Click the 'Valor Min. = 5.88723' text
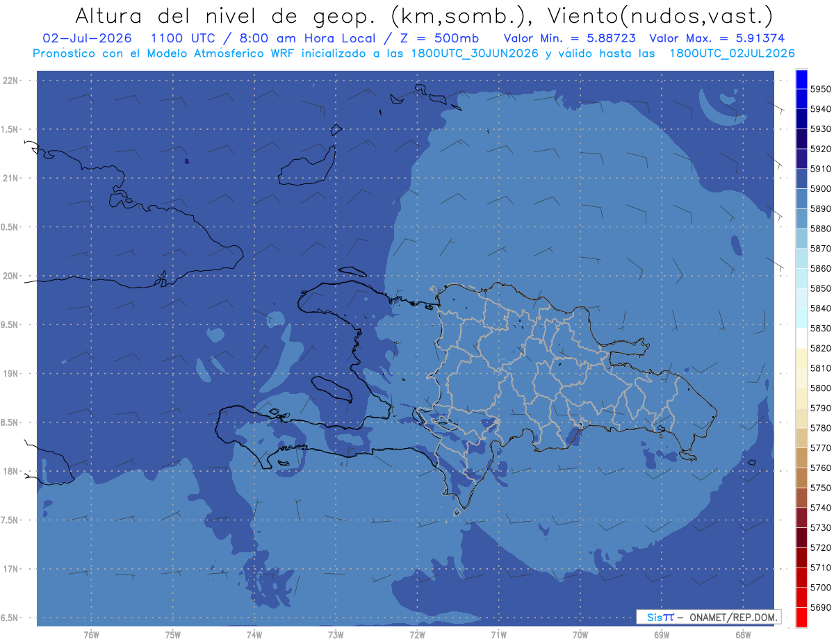Screen dimensions: 834x644 point(570,38)
